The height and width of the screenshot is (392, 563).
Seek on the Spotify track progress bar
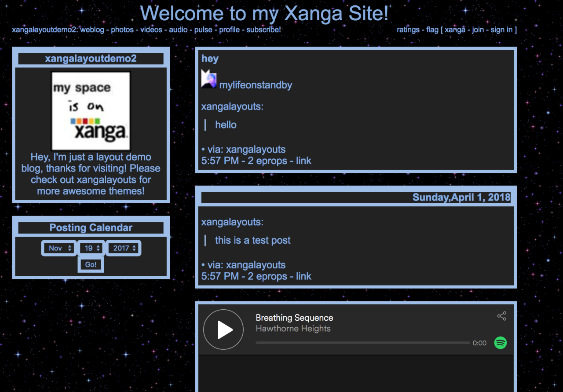362,343
